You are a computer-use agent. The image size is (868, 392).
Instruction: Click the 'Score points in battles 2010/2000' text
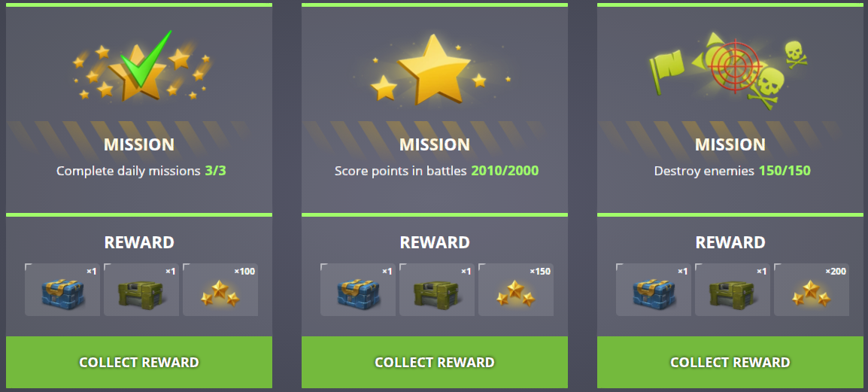click(436, 171)
